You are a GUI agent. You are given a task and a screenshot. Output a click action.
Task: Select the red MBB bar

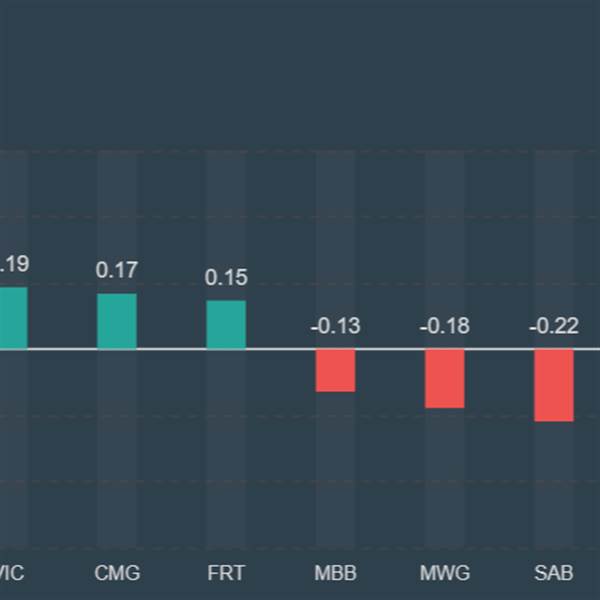pos(335,370)
